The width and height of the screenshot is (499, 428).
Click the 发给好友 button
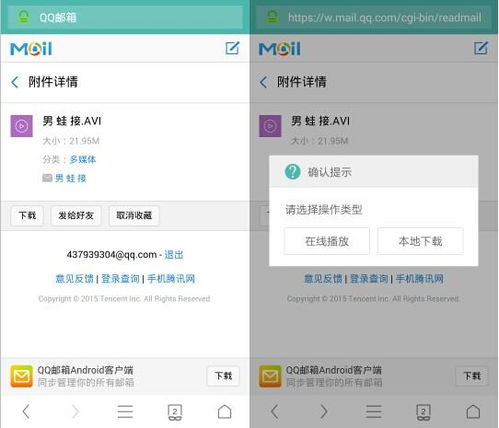pos(76,216)
